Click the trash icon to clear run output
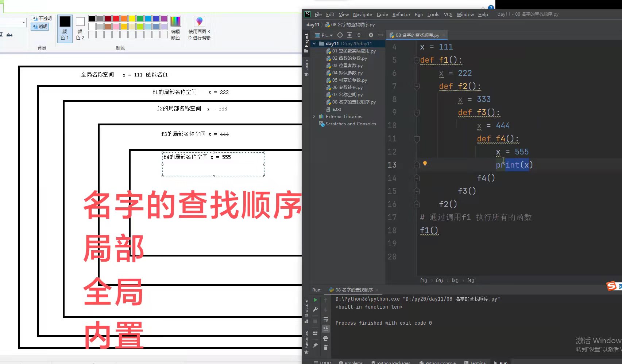622x364 pixels. (326, 348)
